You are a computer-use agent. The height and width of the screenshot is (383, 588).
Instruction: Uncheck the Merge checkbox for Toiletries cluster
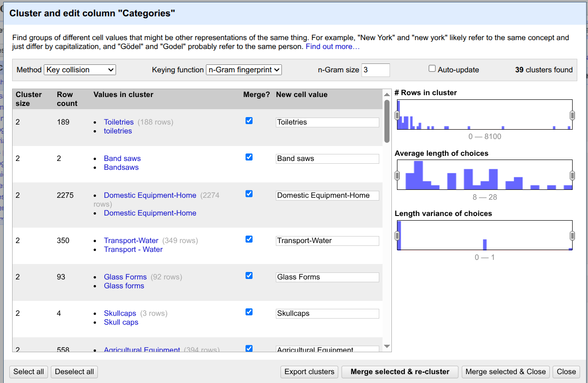tap(249, 121)
